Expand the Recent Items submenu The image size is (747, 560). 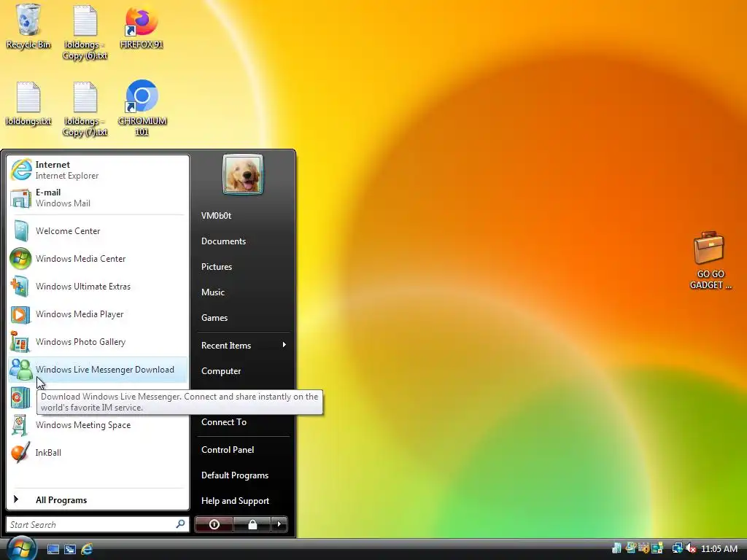click(243, 345)
